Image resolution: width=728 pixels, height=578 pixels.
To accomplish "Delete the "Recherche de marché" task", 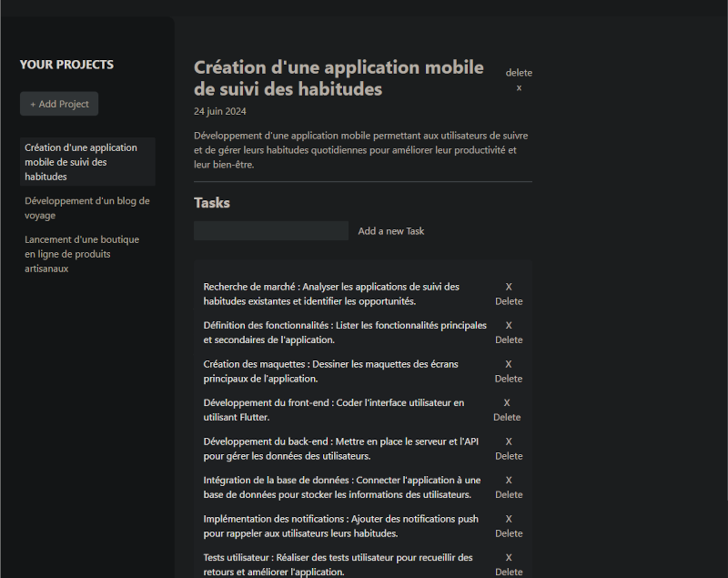I will [509, 294].
